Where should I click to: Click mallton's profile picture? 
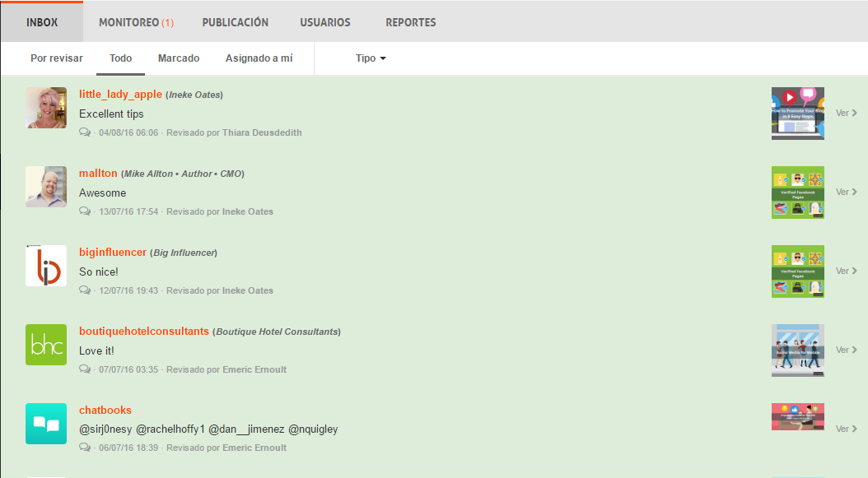[x=46, y=187]
